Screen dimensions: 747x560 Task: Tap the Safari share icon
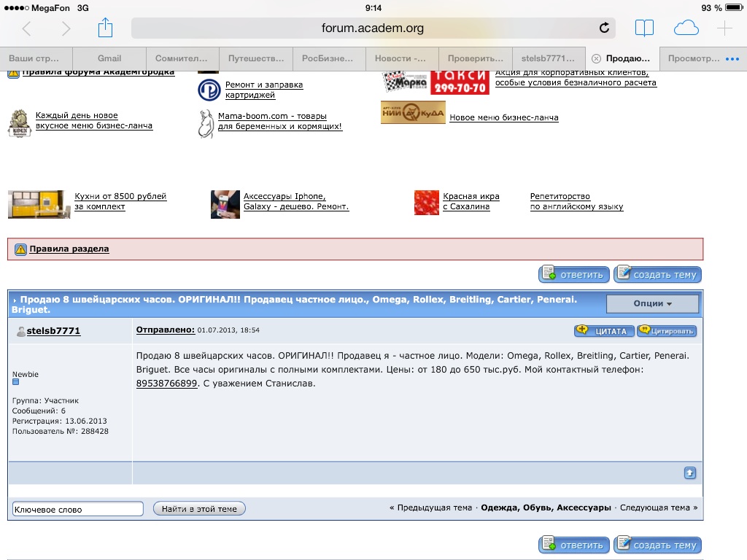[106, 28]
